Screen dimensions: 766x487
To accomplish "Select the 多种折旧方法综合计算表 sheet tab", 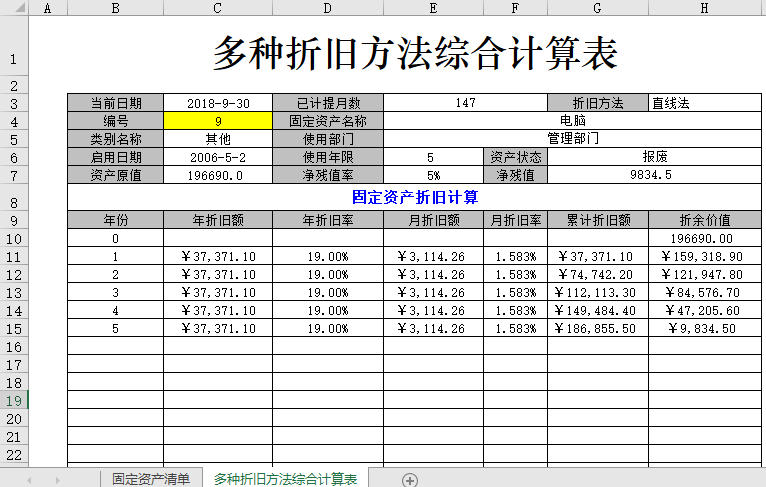I will pyautogui.click(x=285, y=480).
